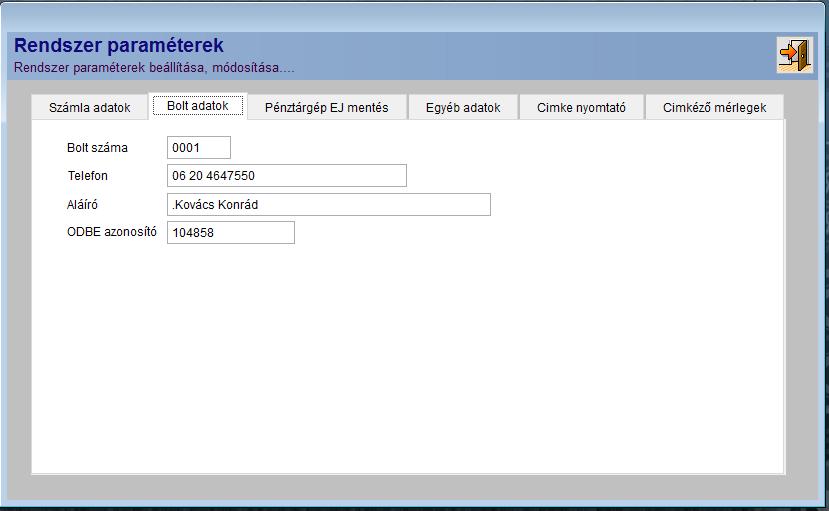Screen dimensions: 829x511
Task: Open the Pénztárgép EJ mentés tab
Action: tap(327, 108)
